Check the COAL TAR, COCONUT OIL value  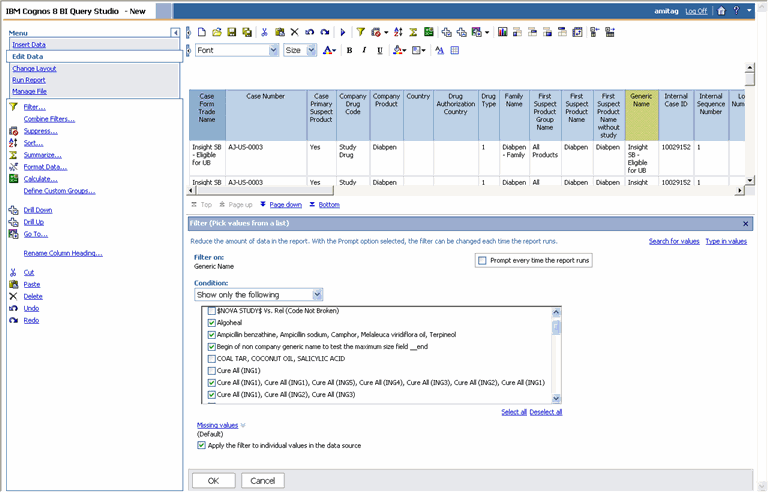(x=211, y=358)
